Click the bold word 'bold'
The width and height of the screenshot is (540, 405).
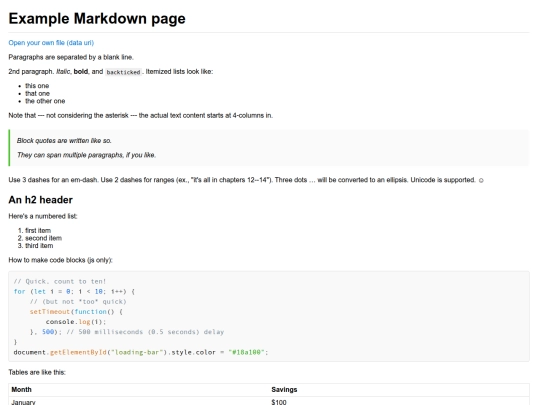[x=81, y=72]
